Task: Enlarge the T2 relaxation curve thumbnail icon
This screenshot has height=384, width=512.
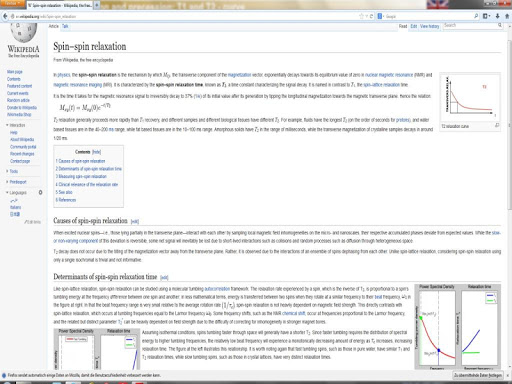Action: [x=497, y=125]
